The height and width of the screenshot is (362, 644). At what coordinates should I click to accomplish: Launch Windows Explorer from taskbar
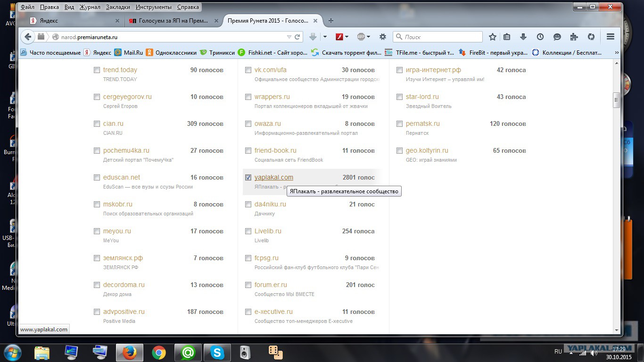[42, 353]
